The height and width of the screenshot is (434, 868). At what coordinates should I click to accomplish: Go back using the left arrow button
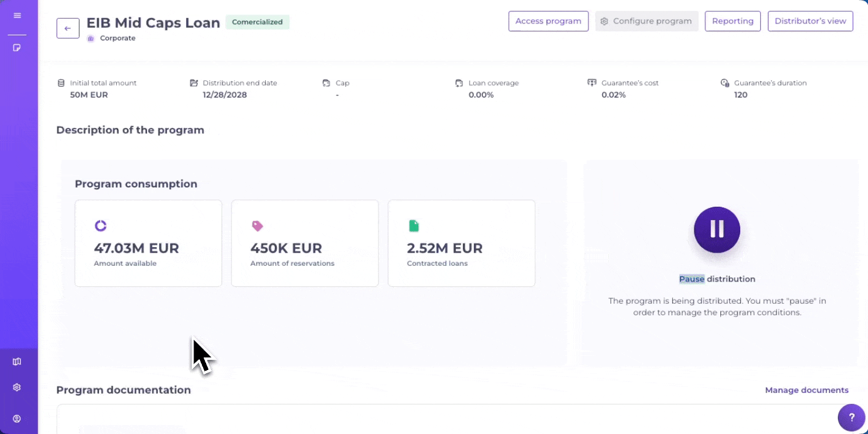click(x=68, y=28)
